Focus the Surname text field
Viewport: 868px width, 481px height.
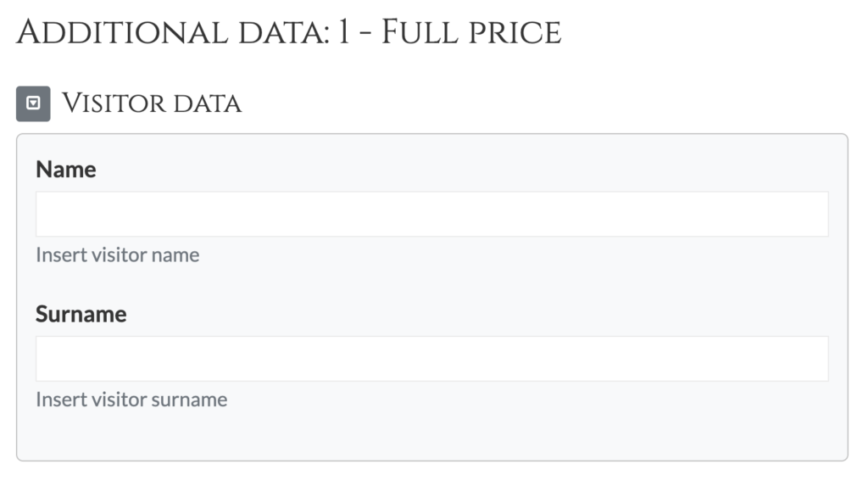click(431, 359)
